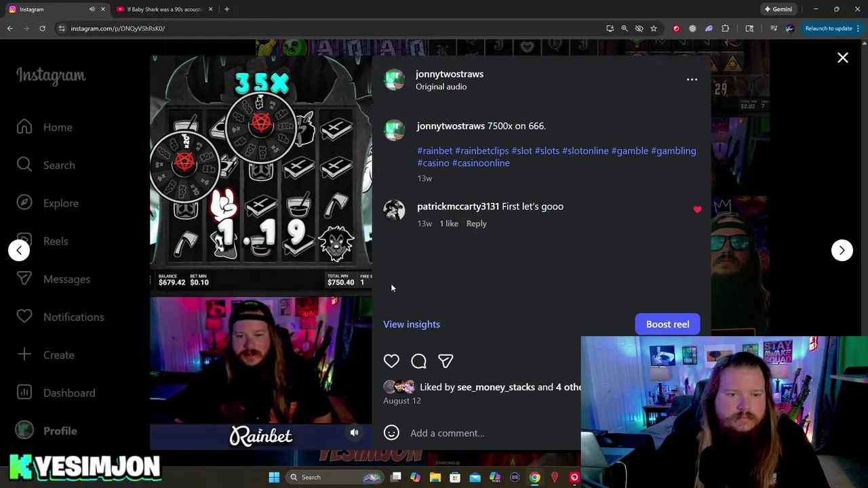
Task: Share the reel with the paper plane icon
Action: (446, 361)
